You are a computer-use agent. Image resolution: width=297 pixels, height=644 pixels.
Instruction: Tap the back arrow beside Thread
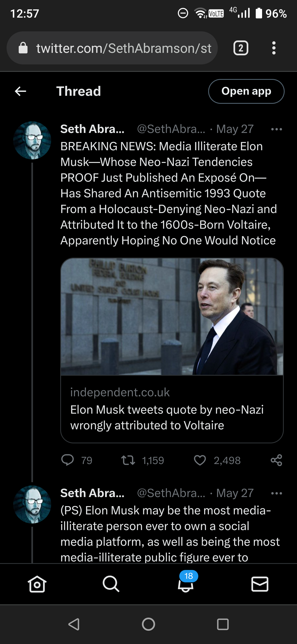20,91
